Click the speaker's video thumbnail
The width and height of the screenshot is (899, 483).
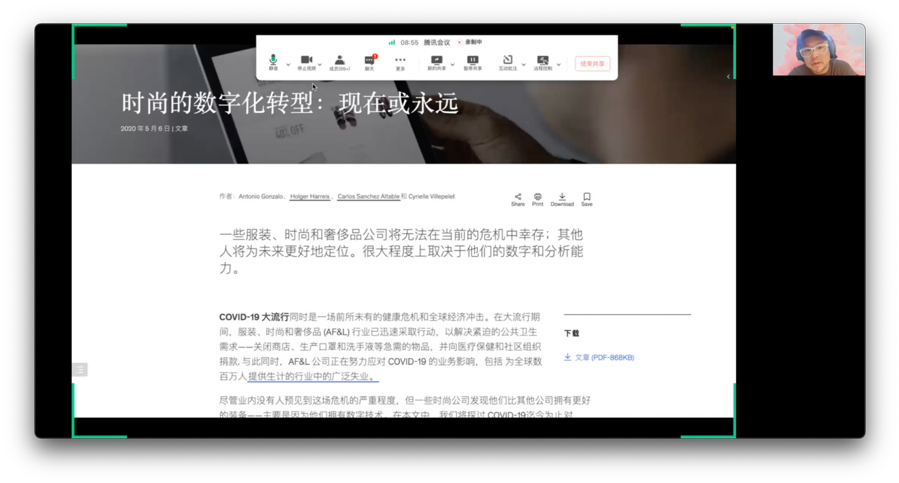click(x=818, y=49)
